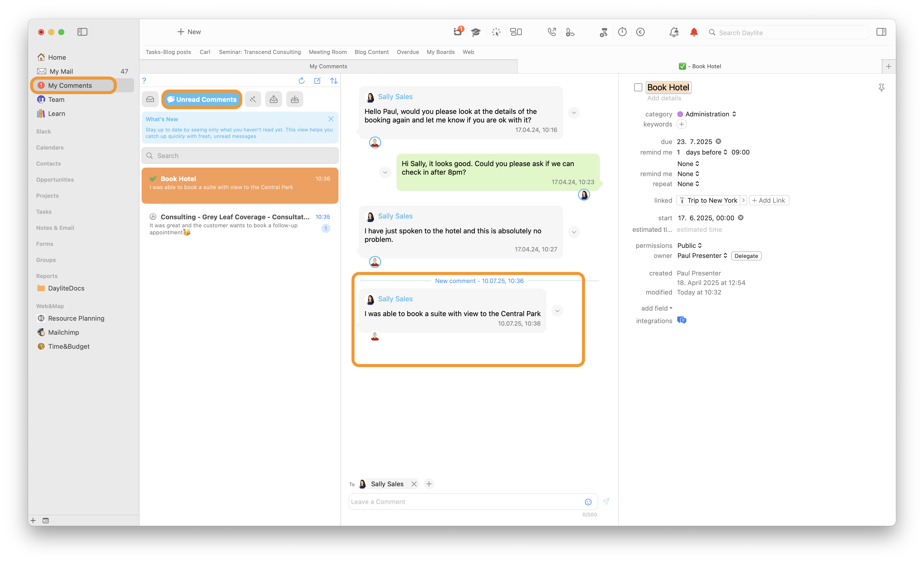Open the emoji picker in comment field
The image size is (924, 563).
(588, 502)
